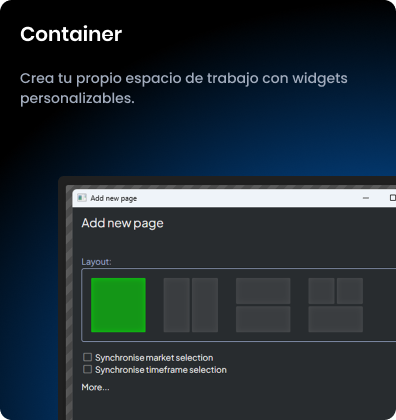Select top-left pane of three-pane layout

[x=321, y=291]
